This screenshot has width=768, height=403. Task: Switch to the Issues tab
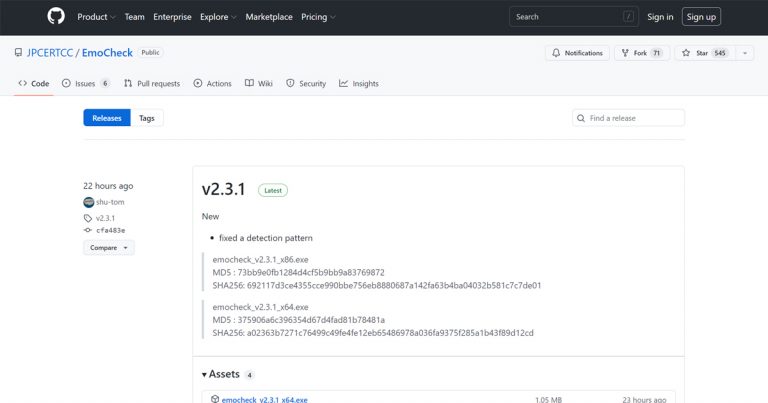[x=85, y=84]
